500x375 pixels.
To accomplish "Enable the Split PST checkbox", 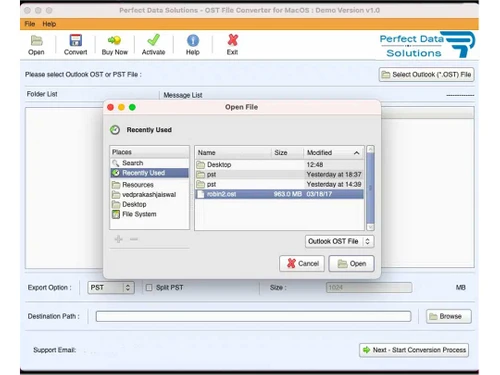I will pos(149,287).
